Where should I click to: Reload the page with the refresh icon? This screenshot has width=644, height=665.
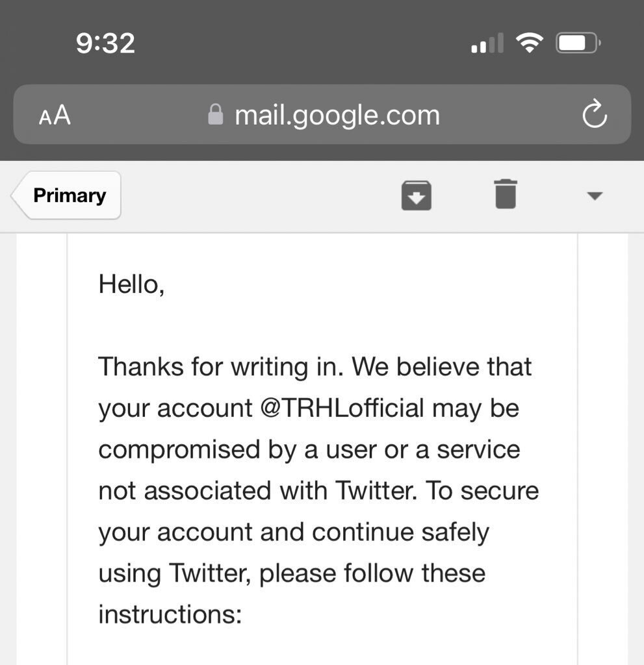click(x=594, y=116)
